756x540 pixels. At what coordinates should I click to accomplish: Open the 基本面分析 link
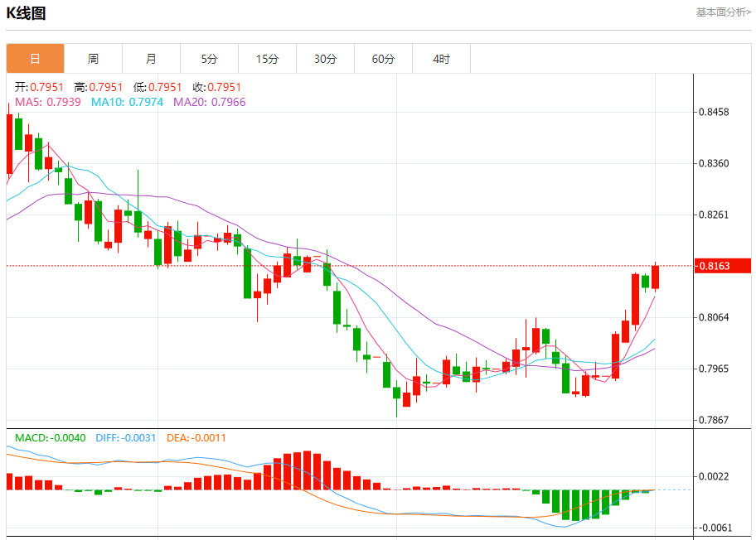click(x=723, y=12)
